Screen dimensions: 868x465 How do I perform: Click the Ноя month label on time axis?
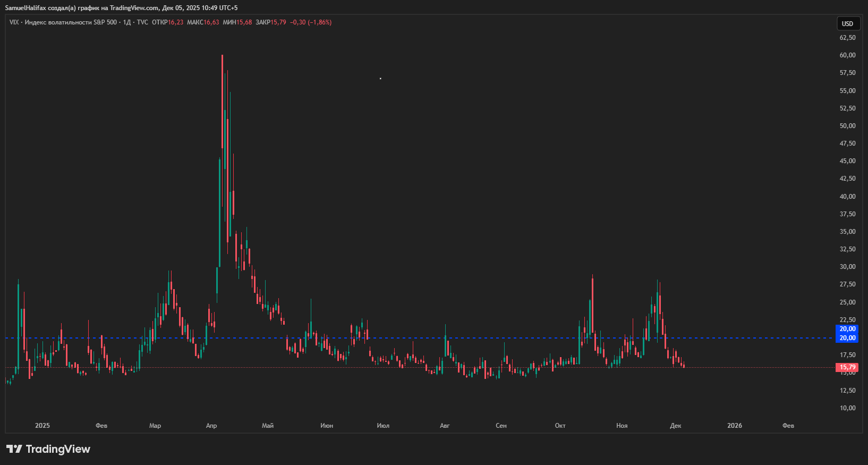[622, 426]
